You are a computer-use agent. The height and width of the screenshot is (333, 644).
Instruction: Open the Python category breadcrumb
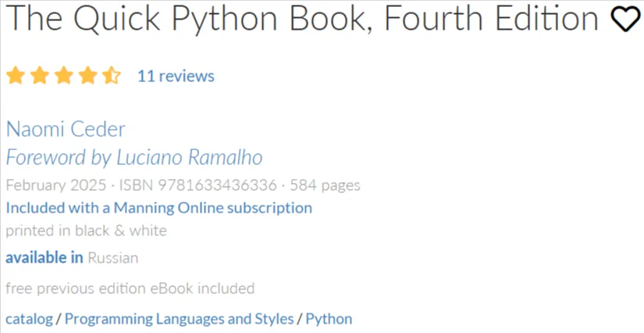tap(329, 319)
